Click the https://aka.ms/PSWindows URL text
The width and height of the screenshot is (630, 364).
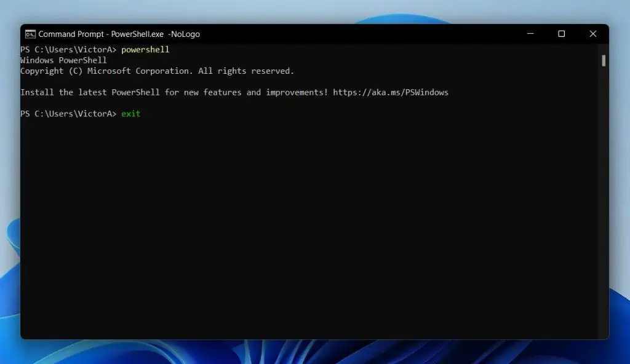tap(391, 92)
